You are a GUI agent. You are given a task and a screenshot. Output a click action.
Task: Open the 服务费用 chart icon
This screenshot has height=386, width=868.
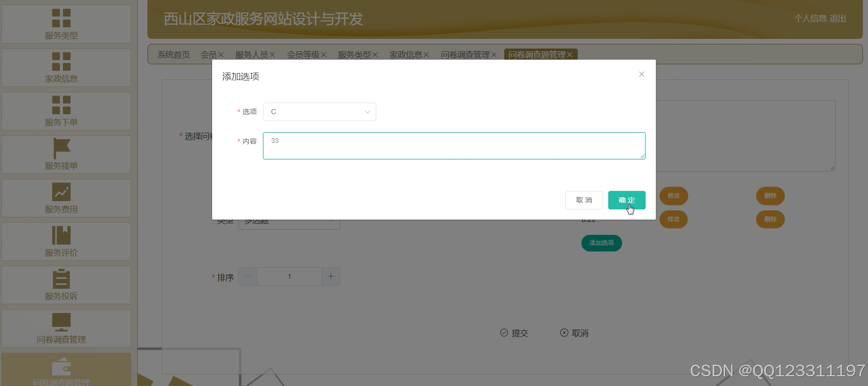(61, 192)
